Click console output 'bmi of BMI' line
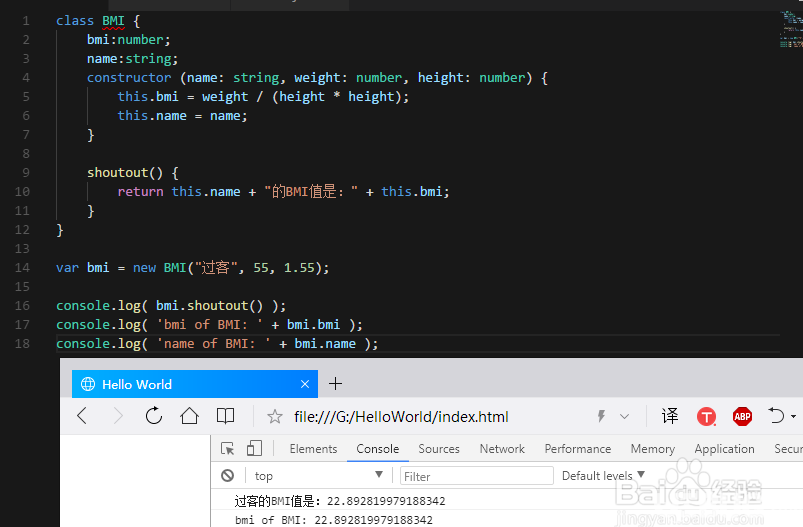Image resolution: width=803 pixels, height=527 pixels. pyautogui.click(x=334, y=520)
